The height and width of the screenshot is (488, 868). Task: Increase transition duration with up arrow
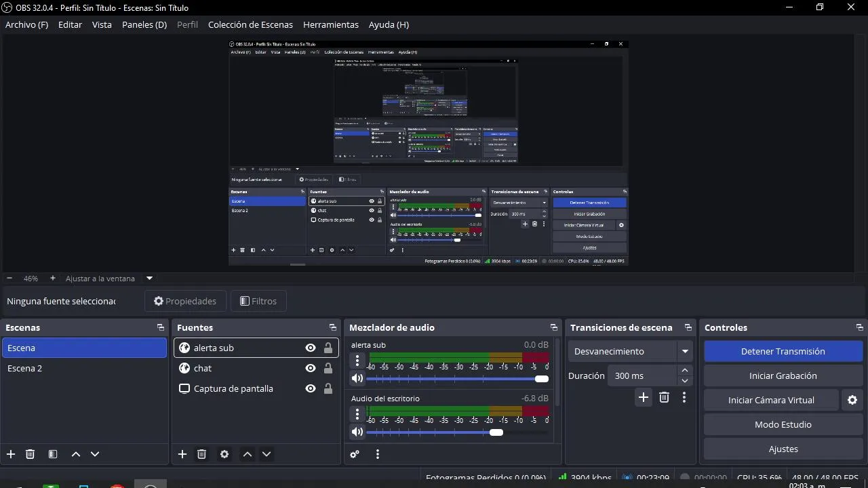pos(685,370)
